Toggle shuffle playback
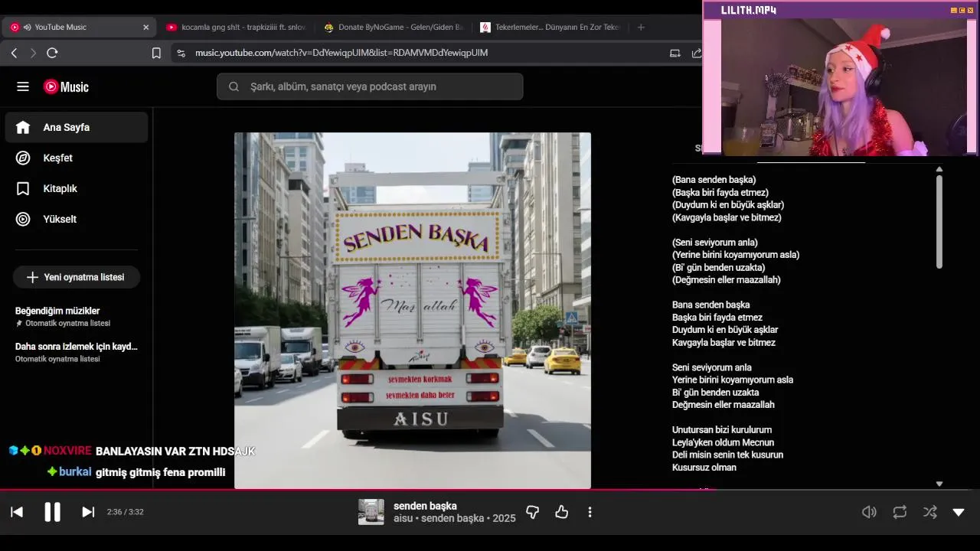The width and height of the screenshot is (980, 551). 930,512
